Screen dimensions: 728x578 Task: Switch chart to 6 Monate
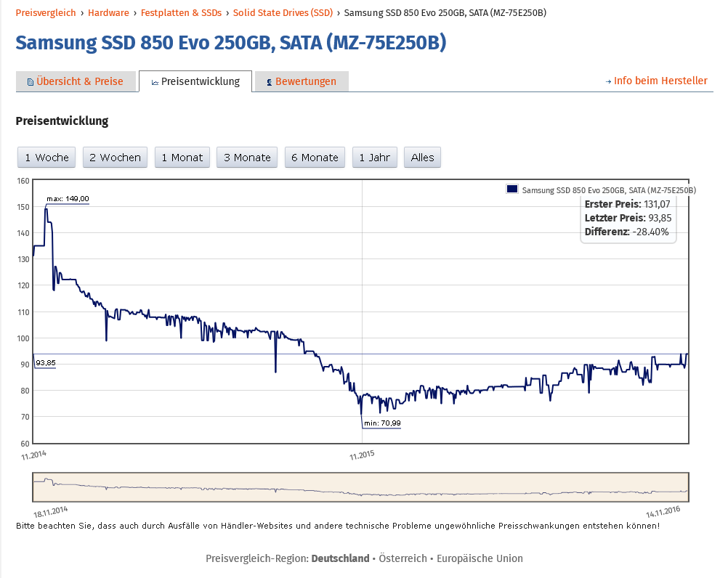[315, 158]
